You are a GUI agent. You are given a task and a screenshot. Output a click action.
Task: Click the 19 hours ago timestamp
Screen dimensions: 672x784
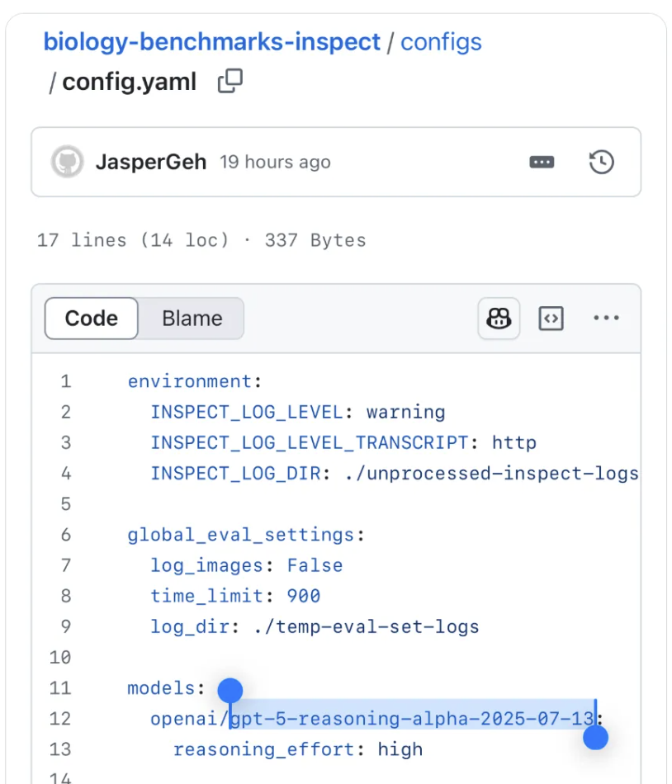point(275,162)
